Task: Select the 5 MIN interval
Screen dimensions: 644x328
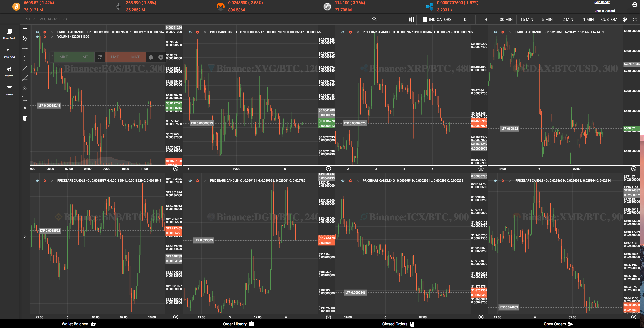Action: point(547,19)
